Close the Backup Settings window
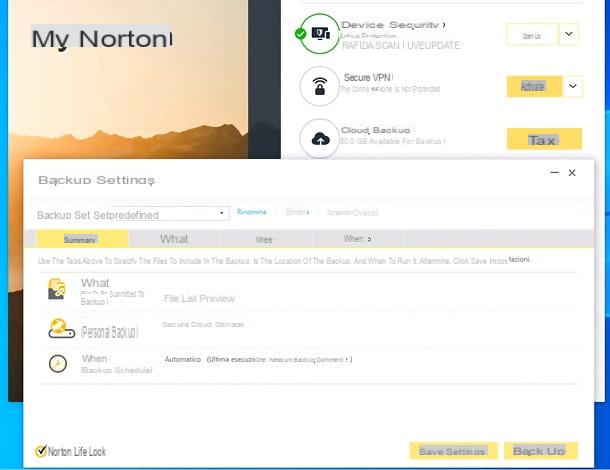This screenshot has height=470, width=610. 572,172
